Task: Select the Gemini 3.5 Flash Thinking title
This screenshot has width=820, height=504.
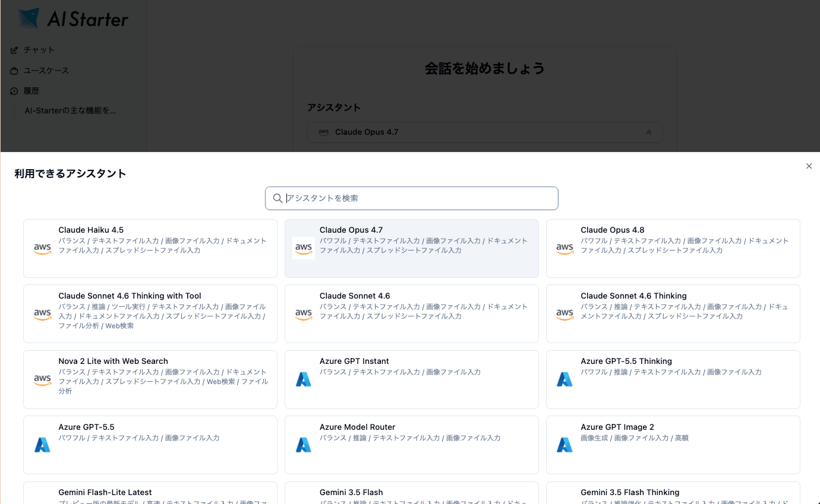Action: coord(630,492)
